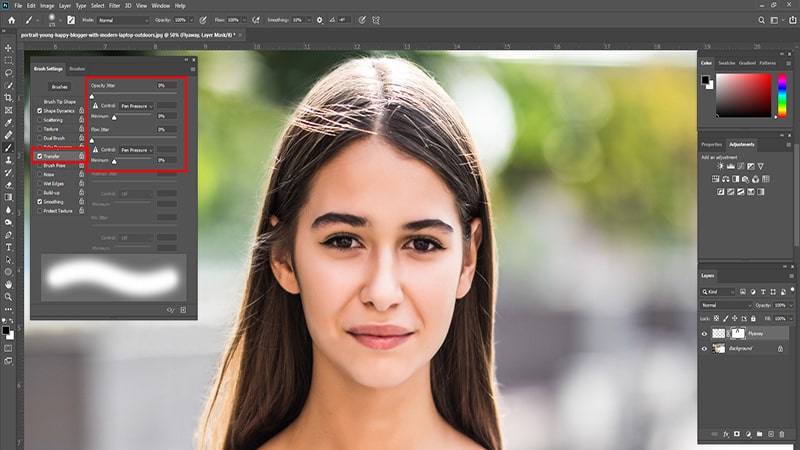Open Opacity Jitter Control dropdown
This screenshot has height=450, width=800.
coord(136,106)
